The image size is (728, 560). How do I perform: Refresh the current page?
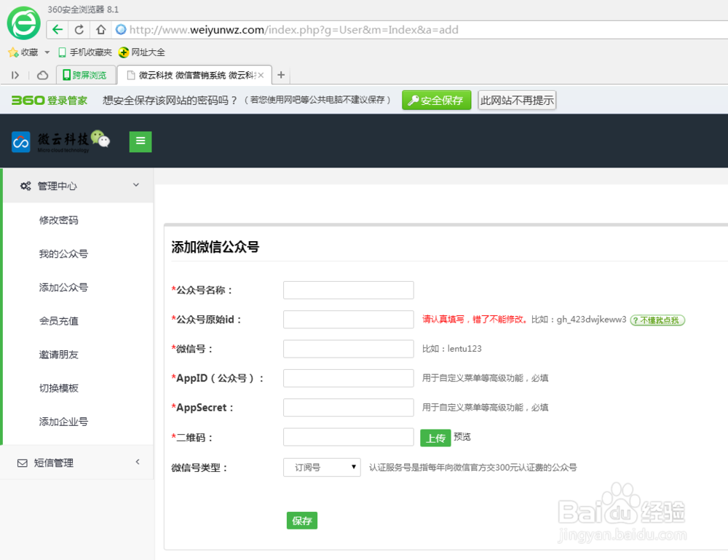78,30
